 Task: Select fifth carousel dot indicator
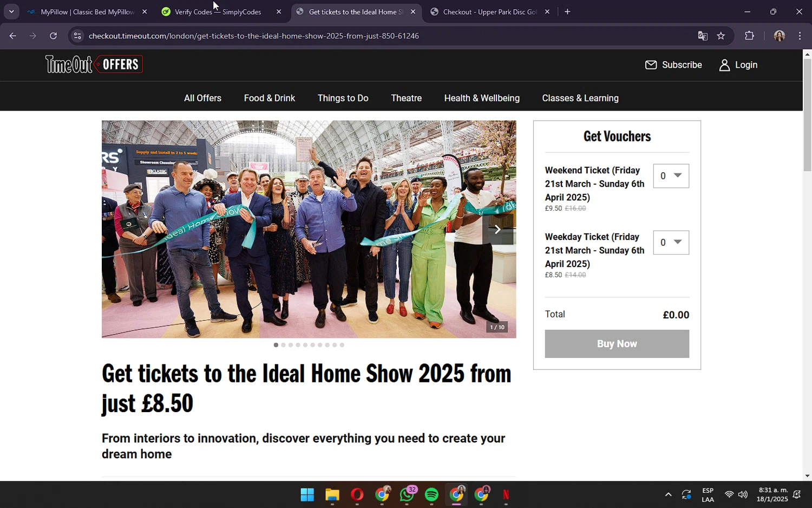click(x=305, y=345)
